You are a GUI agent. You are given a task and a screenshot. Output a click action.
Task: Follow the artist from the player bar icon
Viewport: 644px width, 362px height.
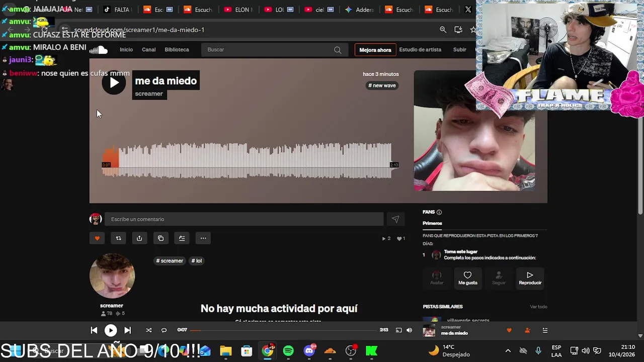[x=527, y=330]
